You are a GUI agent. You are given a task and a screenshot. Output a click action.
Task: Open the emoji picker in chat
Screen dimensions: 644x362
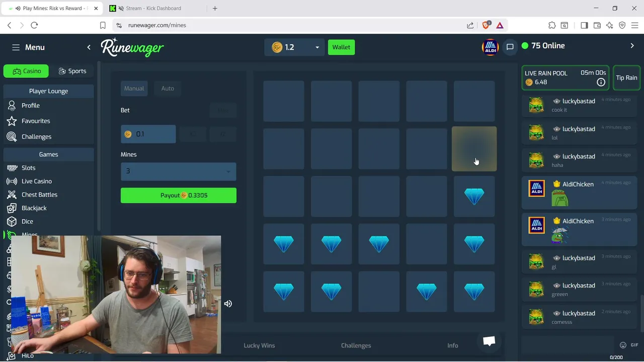(x=623, y=345)
